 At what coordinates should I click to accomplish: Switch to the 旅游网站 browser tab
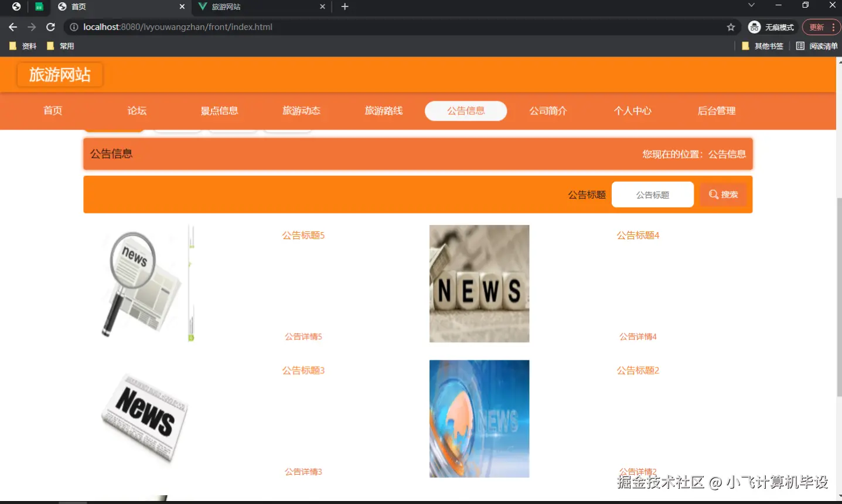point(262,6)
